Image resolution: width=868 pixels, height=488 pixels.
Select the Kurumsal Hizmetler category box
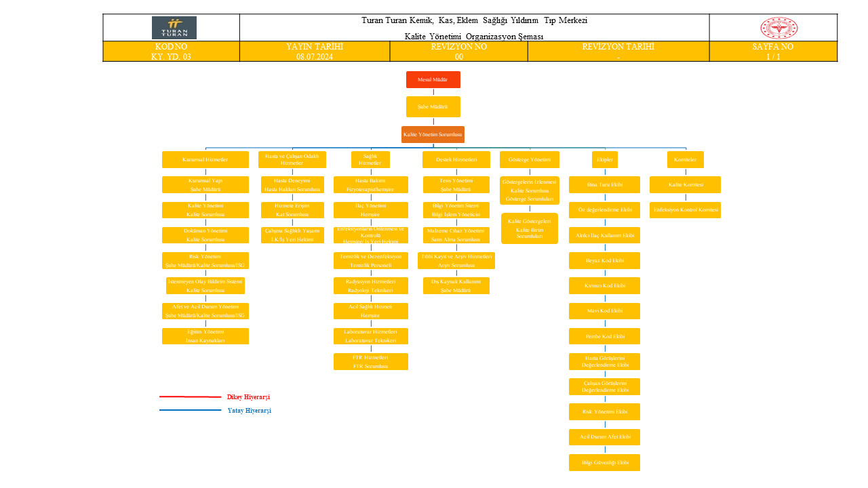tap(205, 159)
